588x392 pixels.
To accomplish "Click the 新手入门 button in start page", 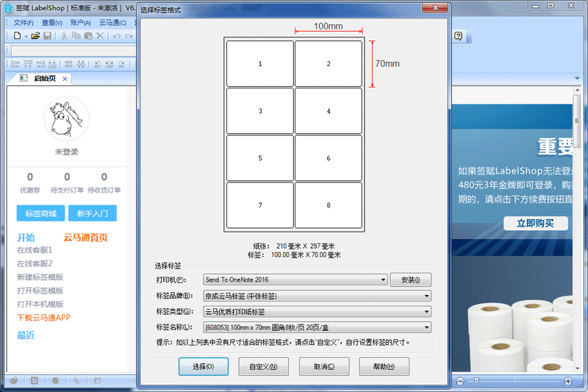I will (93, 213).
